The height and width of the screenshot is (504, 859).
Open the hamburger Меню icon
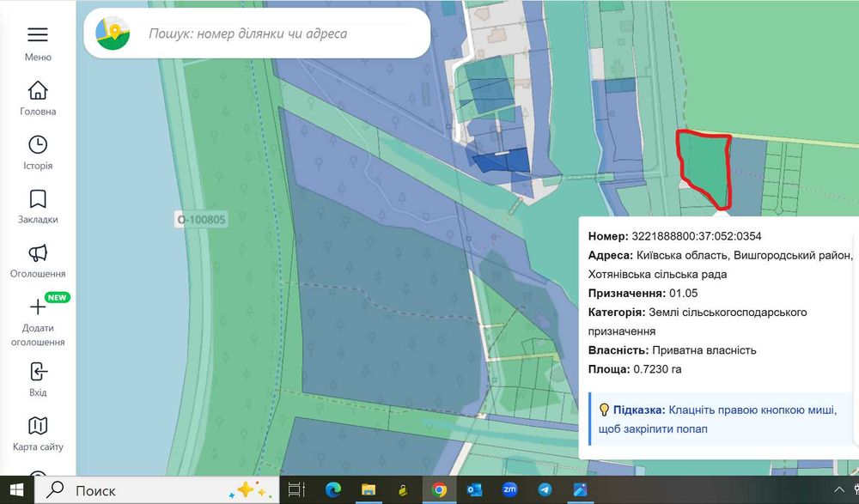37,35
